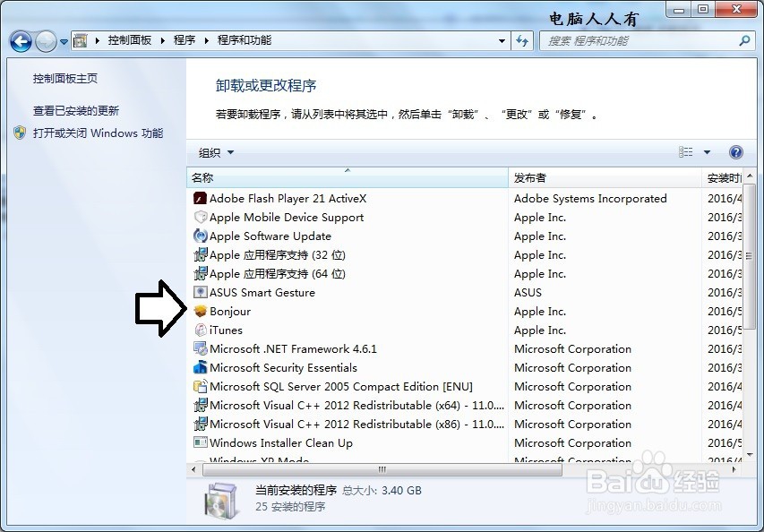Image resolution: width=764 pixels, height=532 pixels.
Task: Click the change view icon
Action: [685, 152]
